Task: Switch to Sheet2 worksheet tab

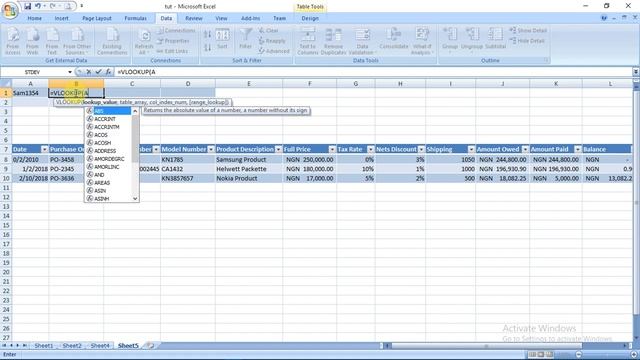Action: (72, 346)
